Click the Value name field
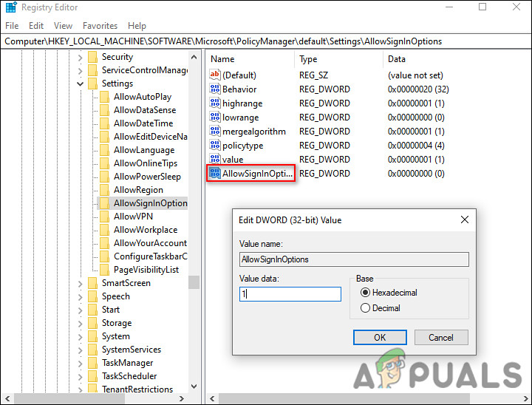The width and height of the screenshot is (532, 405). (x=354, y=259)
